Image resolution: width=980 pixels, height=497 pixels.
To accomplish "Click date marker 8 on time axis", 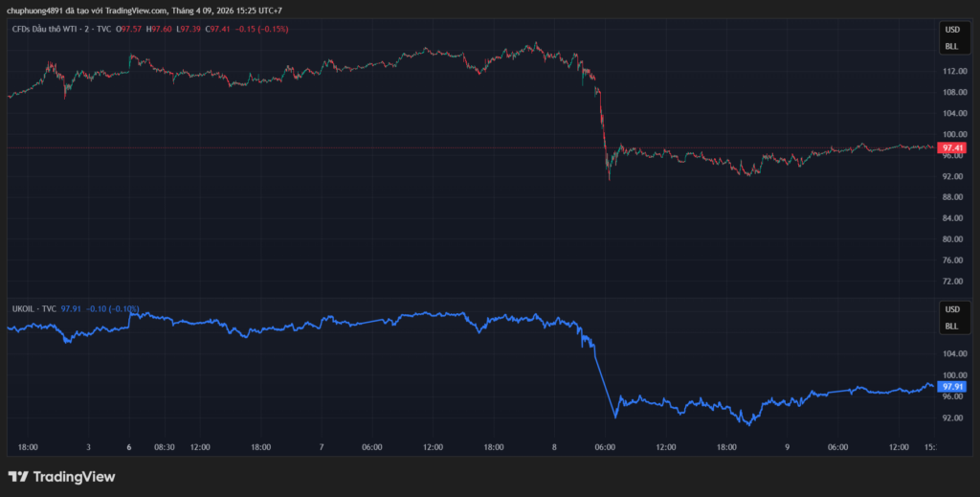I will coord(555,447).
